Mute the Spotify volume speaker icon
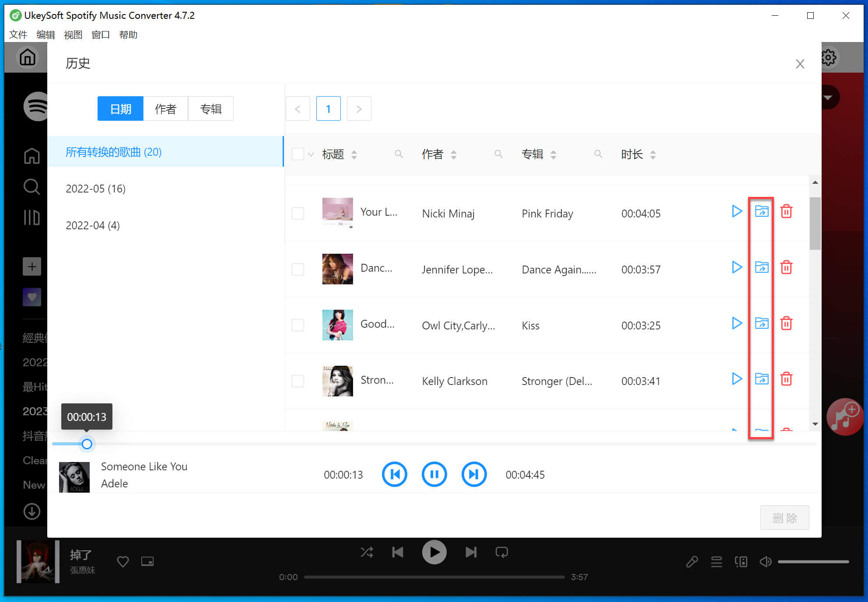868x602 pixels. [766, 562]
